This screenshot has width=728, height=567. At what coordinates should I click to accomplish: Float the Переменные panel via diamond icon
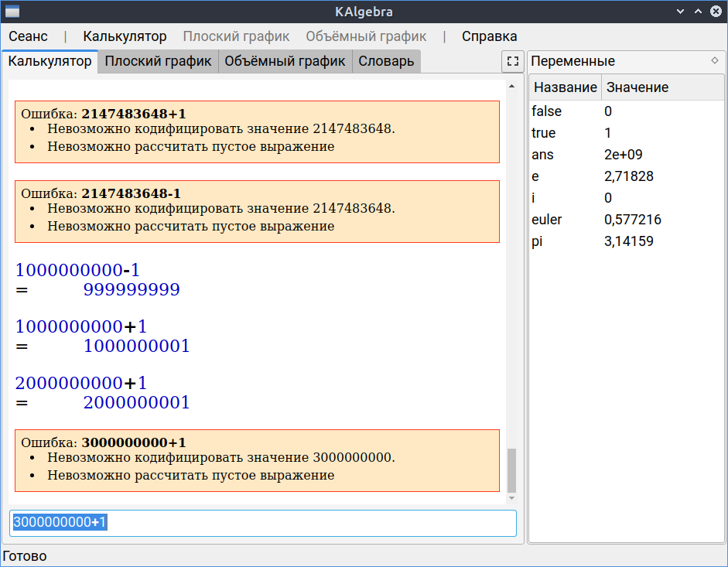[x=715, y=60]
